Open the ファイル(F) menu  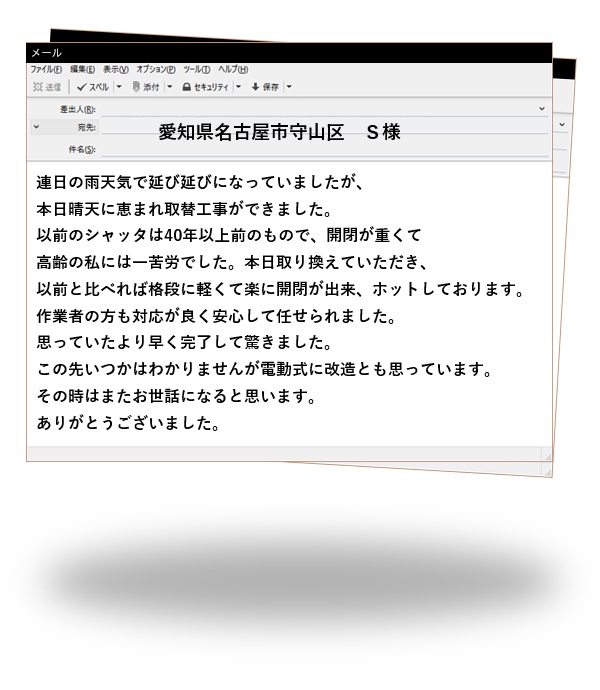pos(46,70)
